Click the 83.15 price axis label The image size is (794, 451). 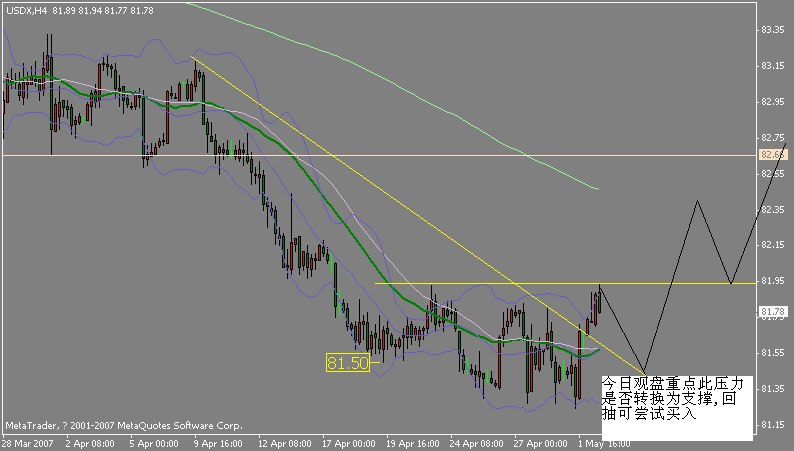[773, 66]
